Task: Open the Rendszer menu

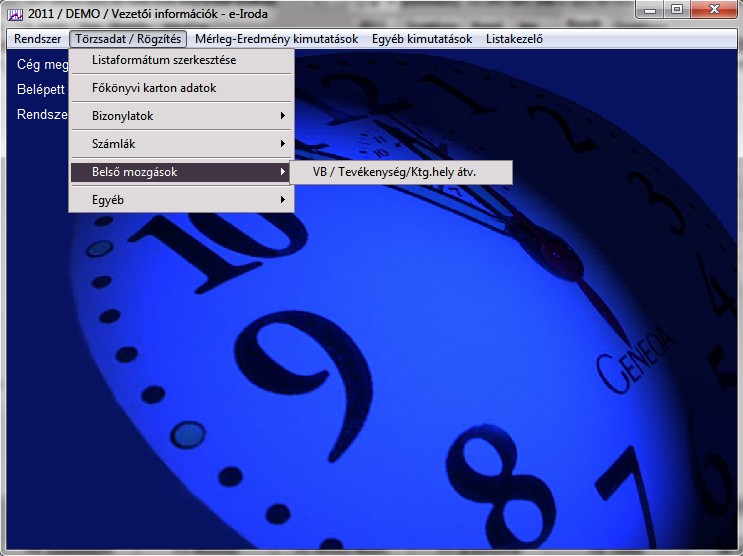Action: tap(37, 40)
